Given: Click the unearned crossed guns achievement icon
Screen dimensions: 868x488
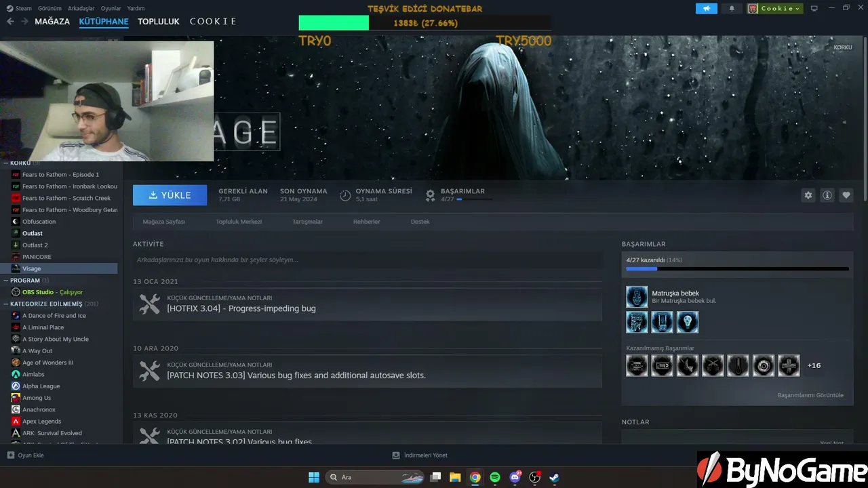Looking at the screenshot, I should click(713, 365).
